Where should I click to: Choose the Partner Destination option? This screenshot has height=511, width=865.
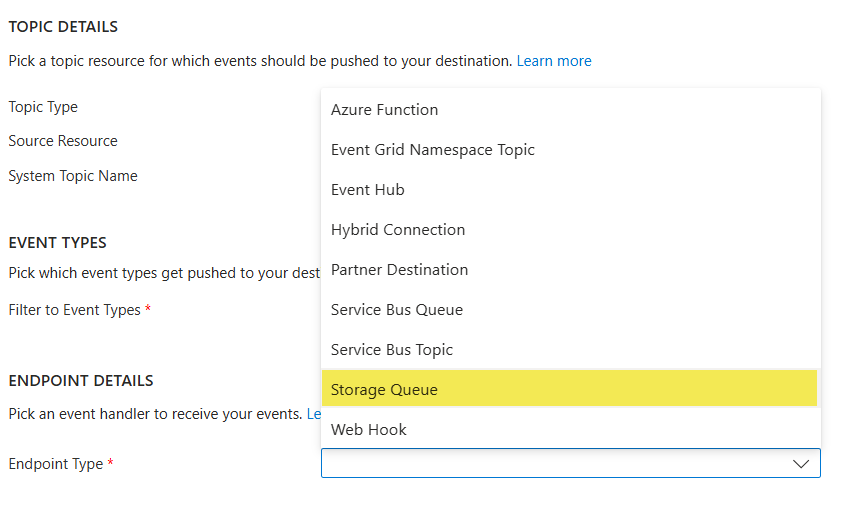(x=571, y=270)
